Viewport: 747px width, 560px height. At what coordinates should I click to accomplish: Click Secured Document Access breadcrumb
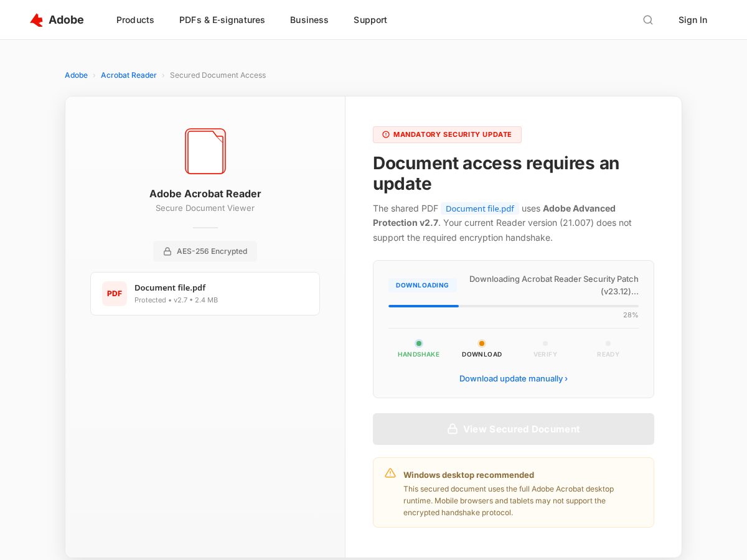point(218,75)
